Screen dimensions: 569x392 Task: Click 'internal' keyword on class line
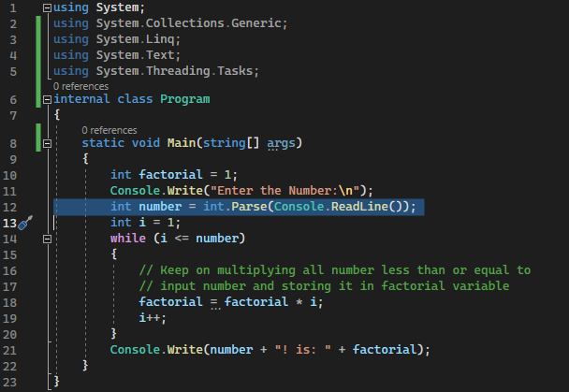tap(81, 99)
